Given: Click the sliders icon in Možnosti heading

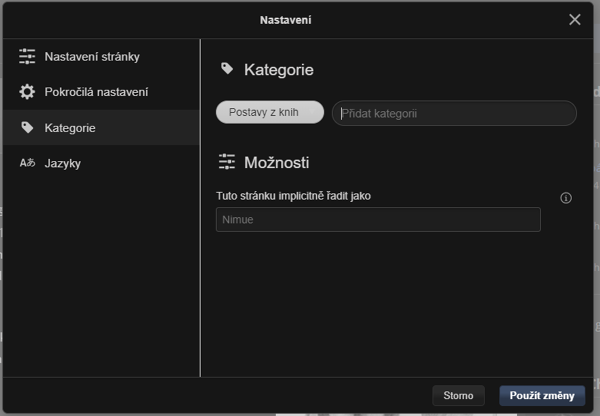Looking at the screenshot, I should point(227,161).
